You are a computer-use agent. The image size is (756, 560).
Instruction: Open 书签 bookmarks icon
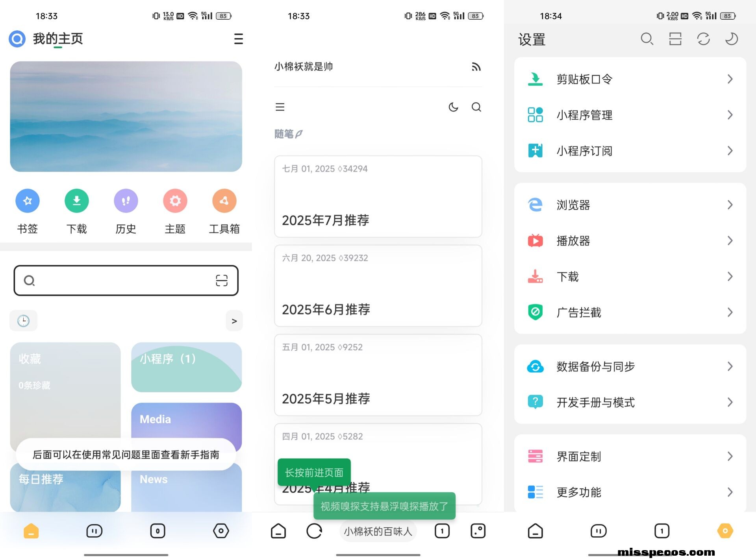point(28,201)
